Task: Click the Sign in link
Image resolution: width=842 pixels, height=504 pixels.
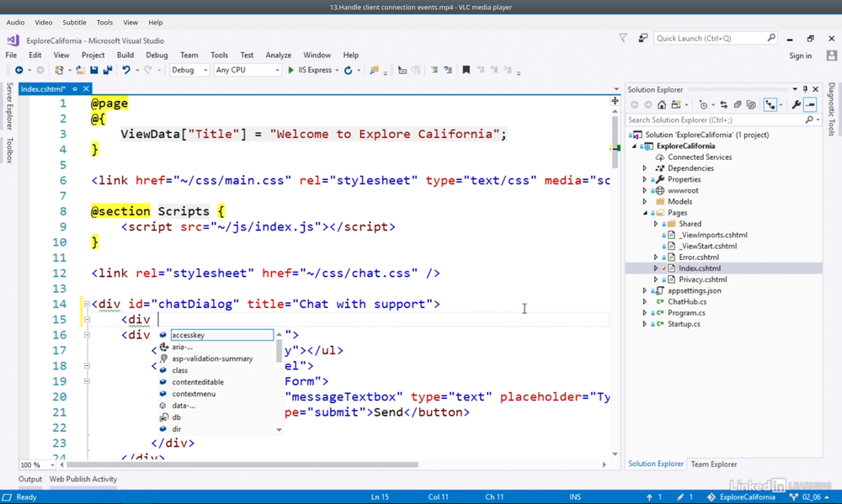Action: coord(800,56)
